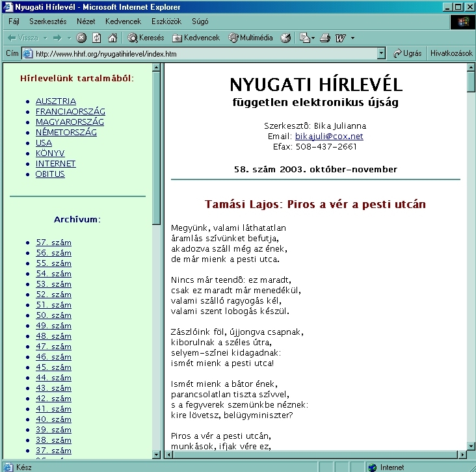Click right frame vertical scrollbar thumb

tap(471, 82)
